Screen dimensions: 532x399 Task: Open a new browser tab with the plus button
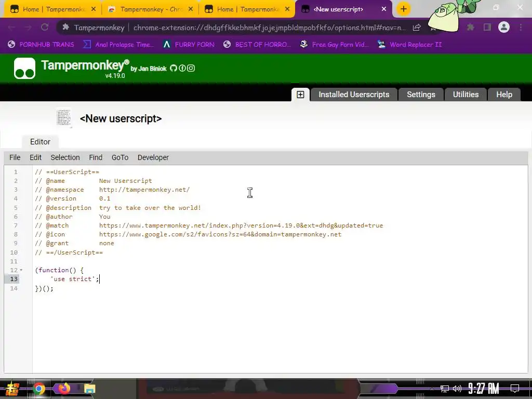pyautogui.click(x=403, y=9)
